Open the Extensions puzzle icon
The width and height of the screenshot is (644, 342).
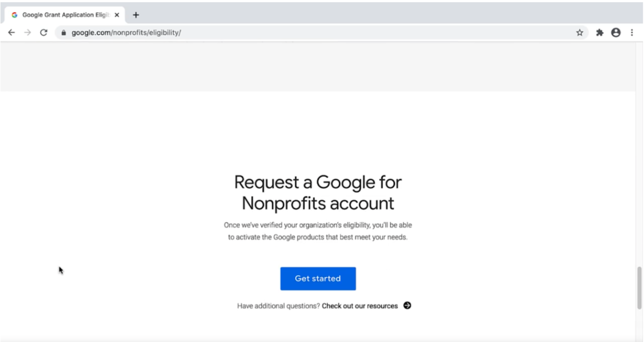[x=599, y=33]
